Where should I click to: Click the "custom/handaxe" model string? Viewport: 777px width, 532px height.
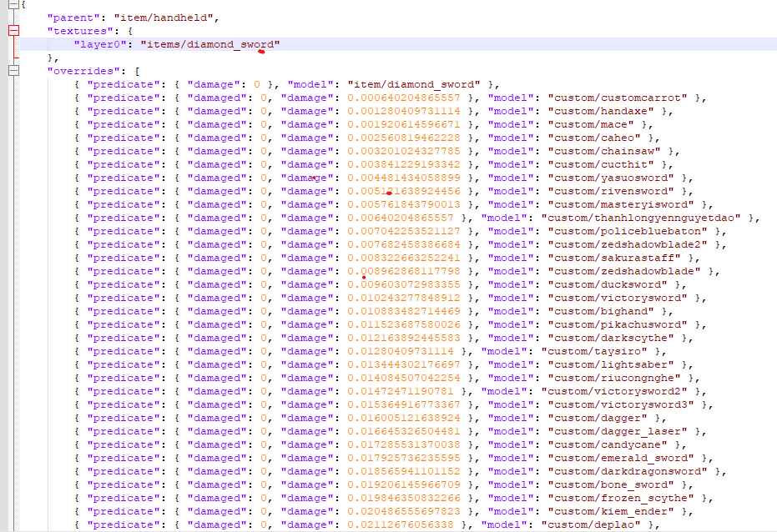coord(601,112)
